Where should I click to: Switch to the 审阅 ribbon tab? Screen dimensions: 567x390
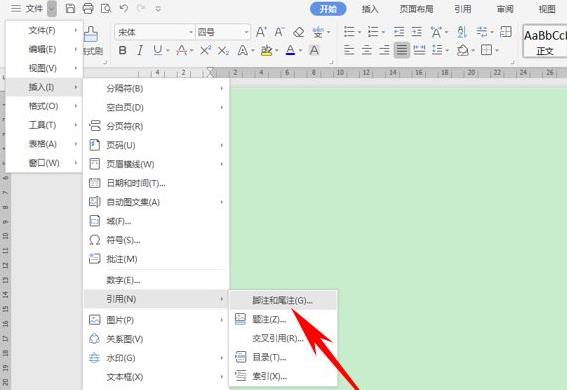(505, 9)
